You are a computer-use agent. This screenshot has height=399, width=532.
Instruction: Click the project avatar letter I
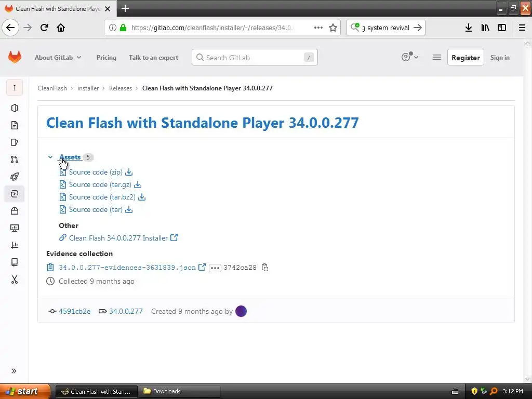point(14,88)
